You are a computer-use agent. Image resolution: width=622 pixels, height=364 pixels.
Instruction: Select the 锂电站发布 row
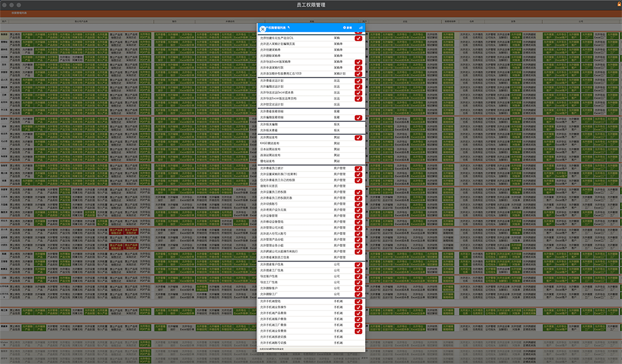[311, 161]
